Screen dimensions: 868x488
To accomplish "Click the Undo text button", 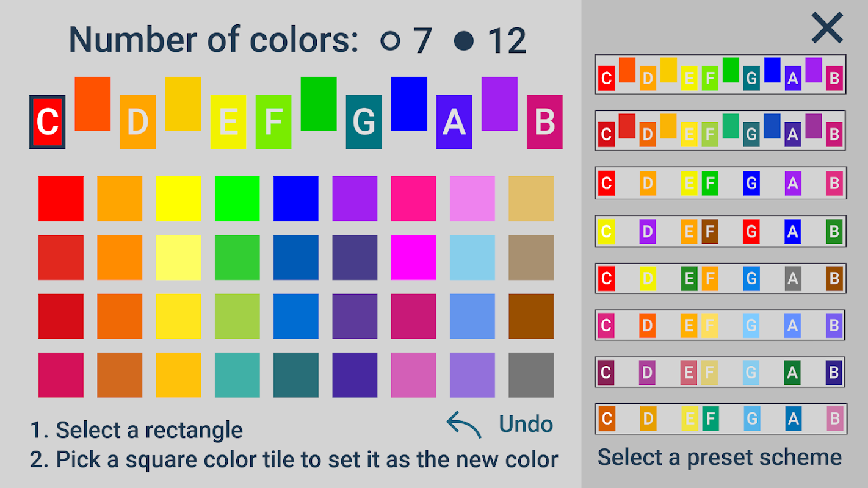I will point(526,424).
